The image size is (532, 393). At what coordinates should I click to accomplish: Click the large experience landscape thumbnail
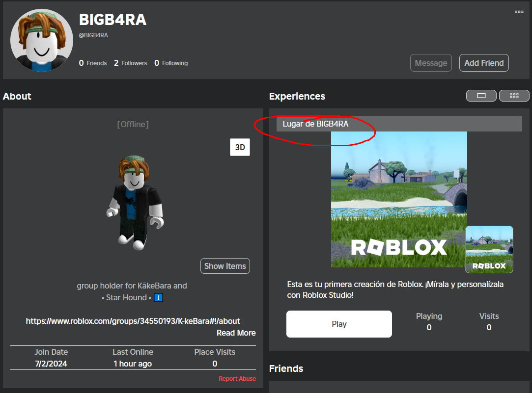(x=398, y=199)
